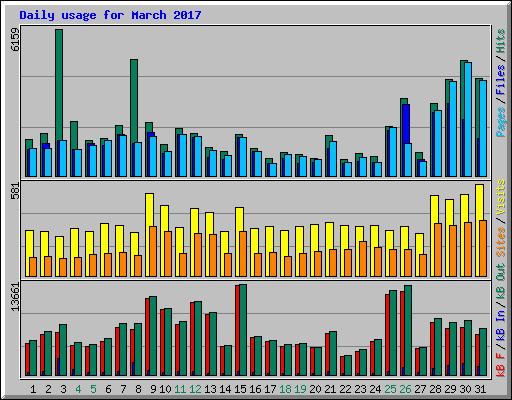Click the green kB Out bar for day 26
This screenshot has width=512, height=400.
coord(408,330)
